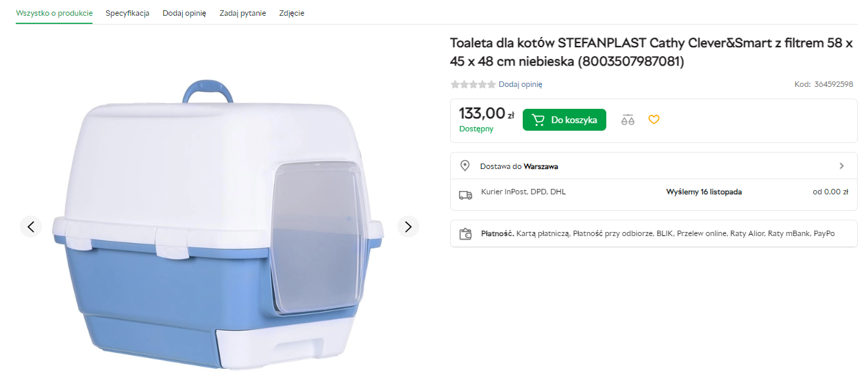Open the Specyfikacja tab

(127, 13)
